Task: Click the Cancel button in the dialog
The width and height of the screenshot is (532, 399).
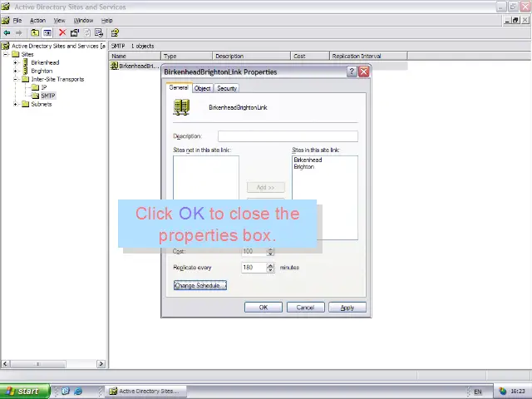Action: click(305, 308)
